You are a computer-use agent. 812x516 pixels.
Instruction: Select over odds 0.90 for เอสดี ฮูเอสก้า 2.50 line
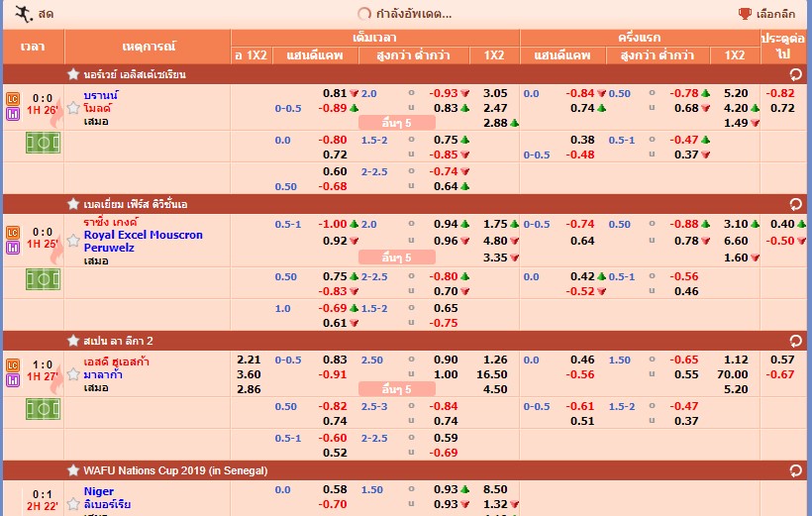coord(446,360)
